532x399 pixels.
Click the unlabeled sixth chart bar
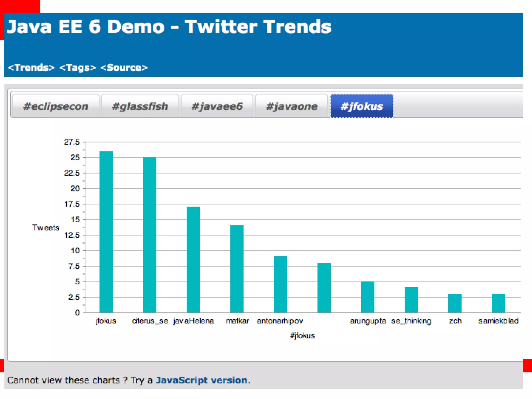pyautogui.click(x=324, y=288)
